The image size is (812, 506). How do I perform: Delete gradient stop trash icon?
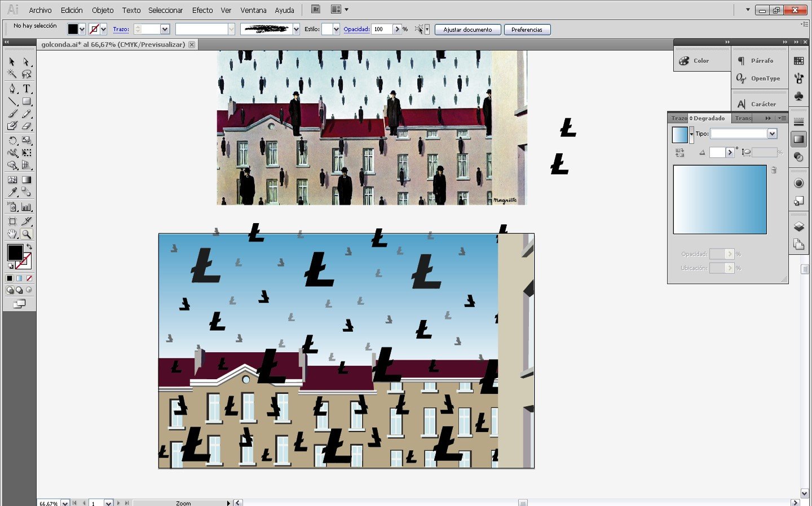pyautogui.click(x=774, y=170)
